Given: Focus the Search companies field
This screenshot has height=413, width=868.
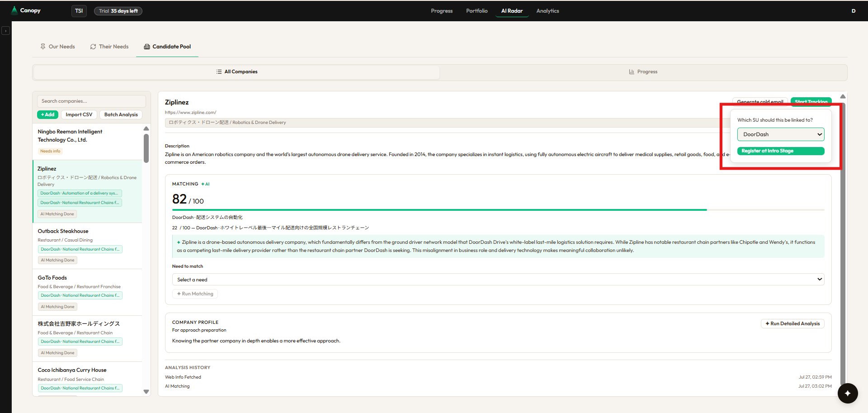Looking at the screenshot, I should tap(91, 101).
